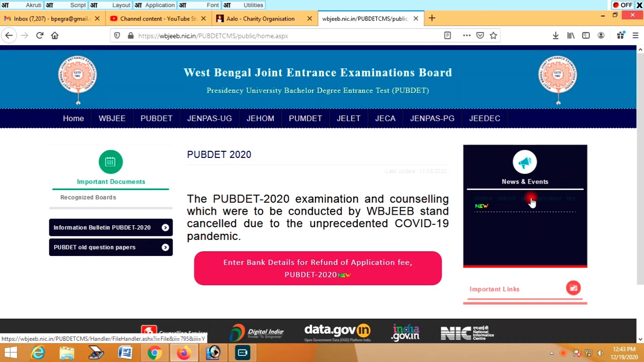Open Firefox account avatar icon

pos(601,36)
